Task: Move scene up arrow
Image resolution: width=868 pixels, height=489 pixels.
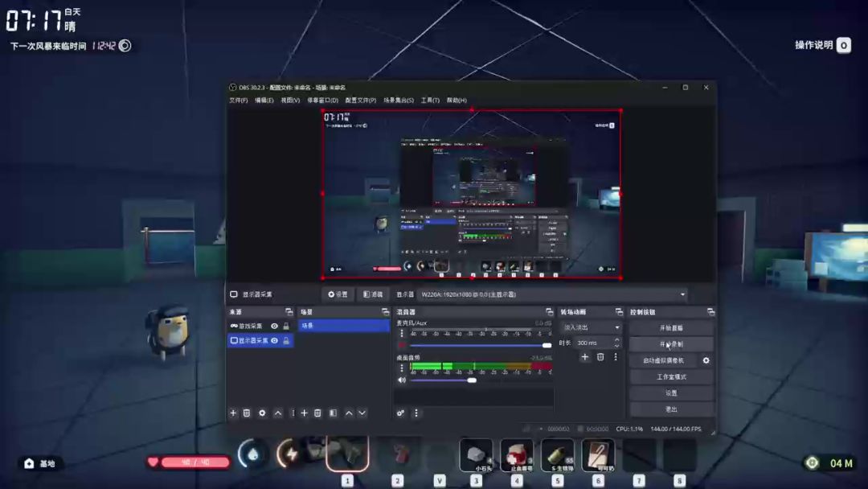Action: pos(349,413)
